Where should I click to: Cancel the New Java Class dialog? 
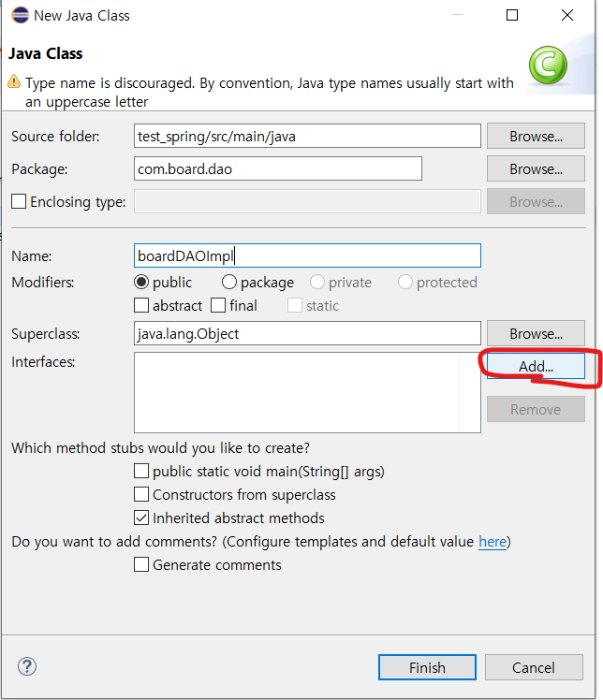[534, 667]
